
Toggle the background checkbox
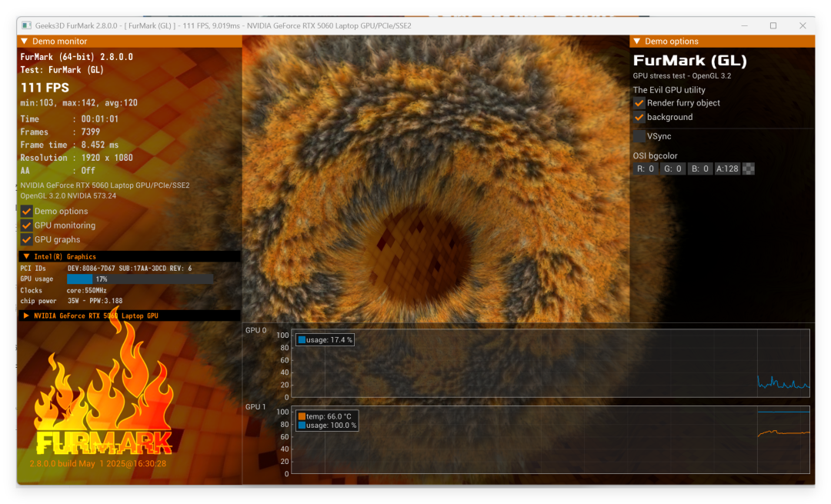639,118
